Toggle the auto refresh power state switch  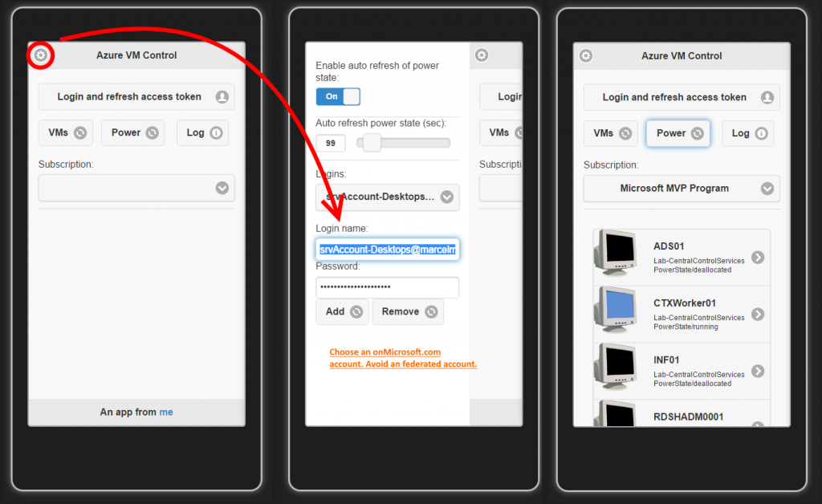pyautogui.click(x=338, y=96)
